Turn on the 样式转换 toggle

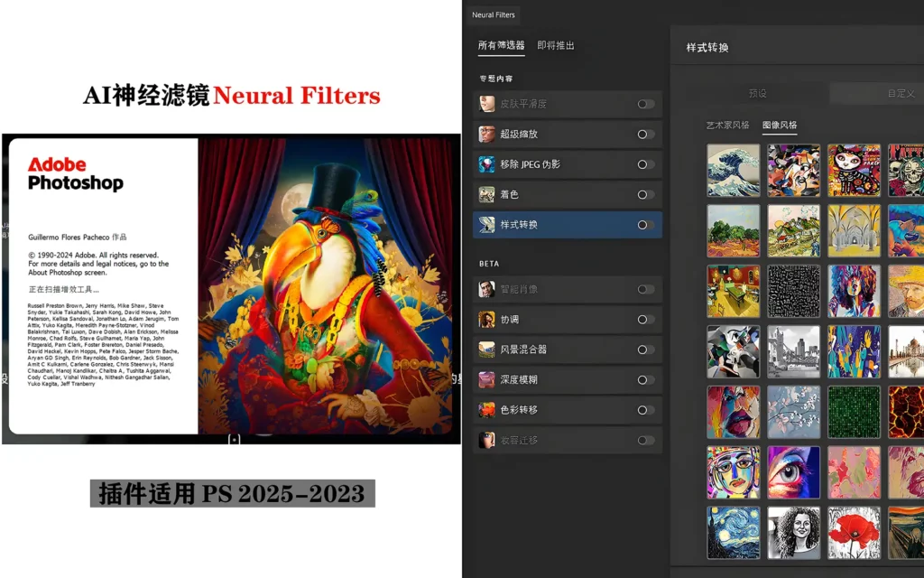tap(646, 225)
